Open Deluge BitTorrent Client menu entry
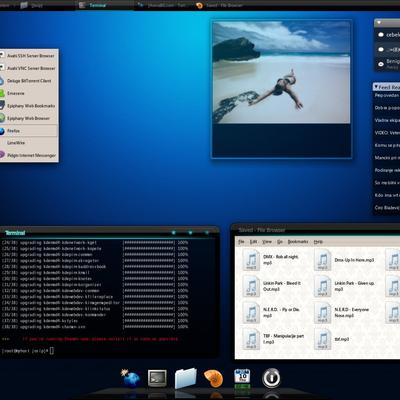The height and width of the screenshot is (400, 400). point(29,81)
